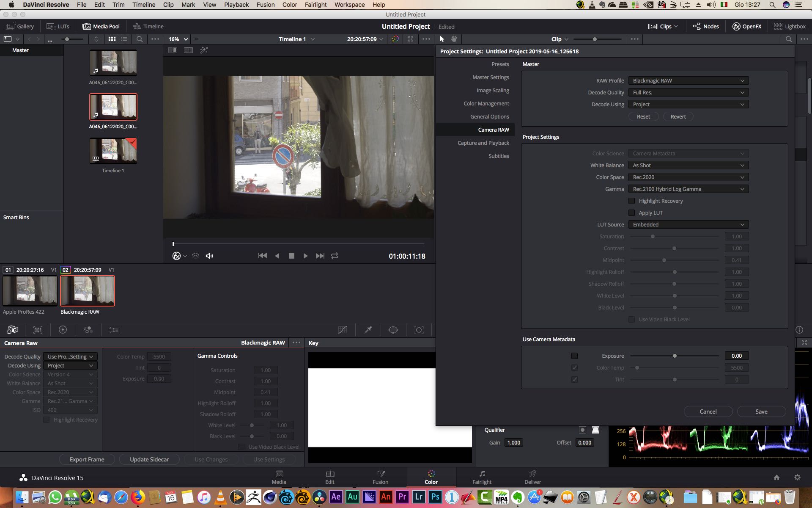The image size is (812, 508).
Task: Select Image Scaling in settings sidebar
Action: point(493,90)
